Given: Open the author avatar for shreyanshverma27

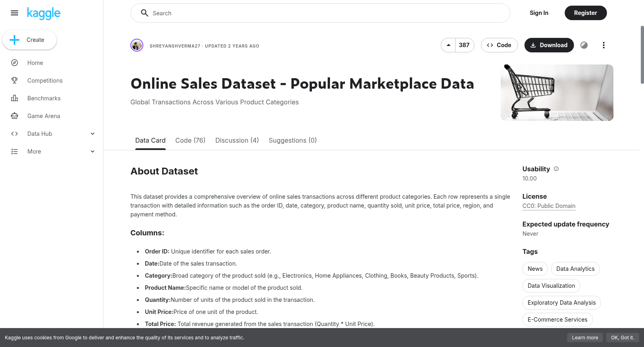Looking at the screenshot, I should click(137, 45).
